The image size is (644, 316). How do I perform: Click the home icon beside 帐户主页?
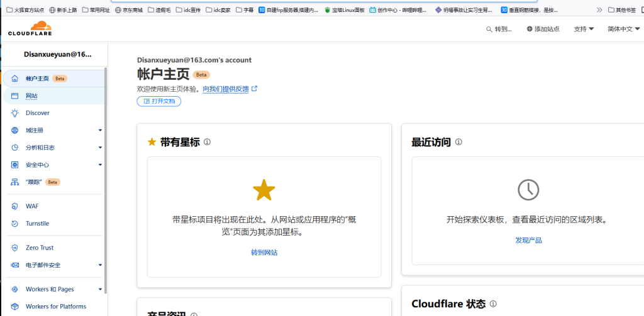15,79
